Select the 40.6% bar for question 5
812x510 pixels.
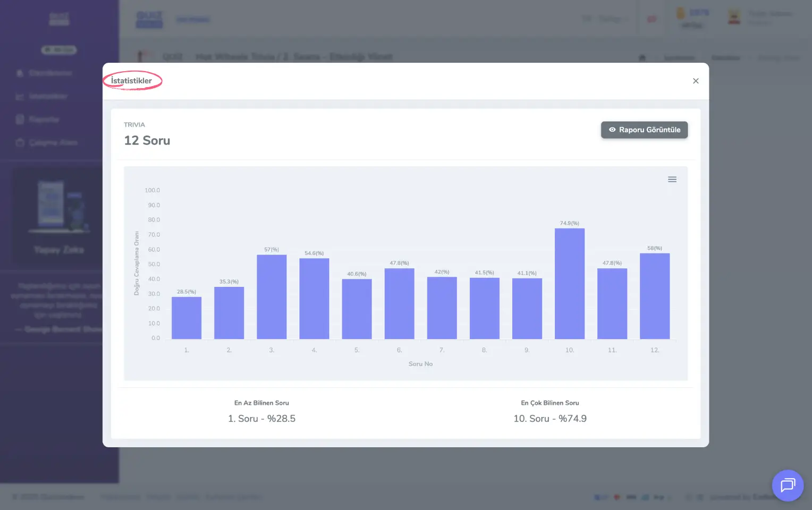click(357, 309)
